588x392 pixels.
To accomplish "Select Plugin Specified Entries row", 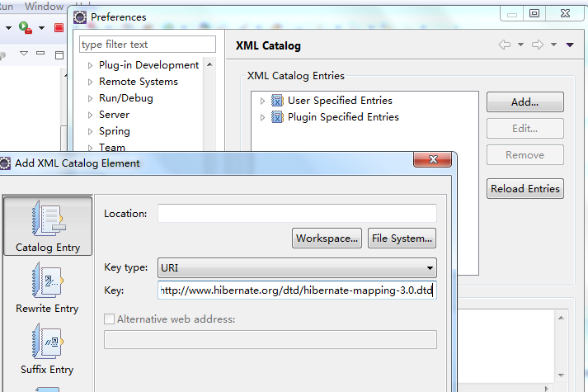I will point(343,117).
